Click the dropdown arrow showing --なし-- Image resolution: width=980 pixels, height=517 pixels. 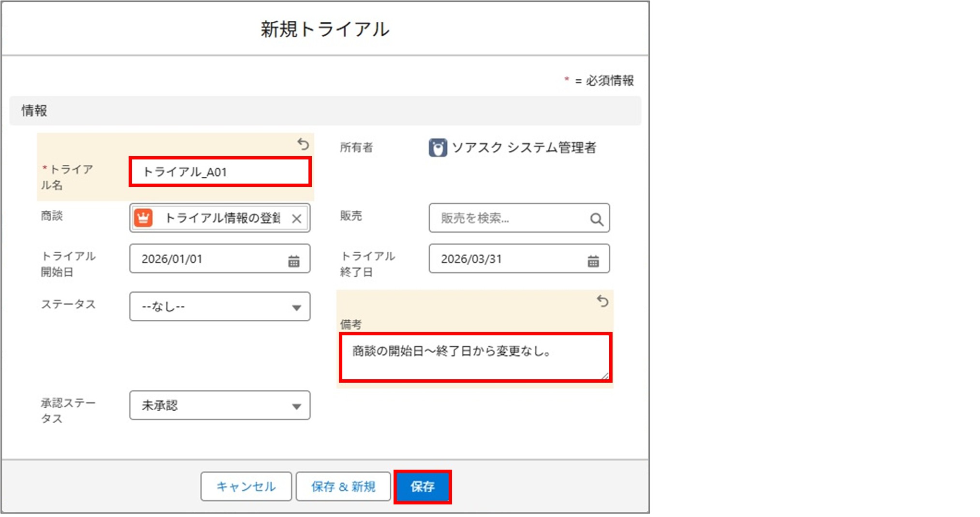click(297, 306)
